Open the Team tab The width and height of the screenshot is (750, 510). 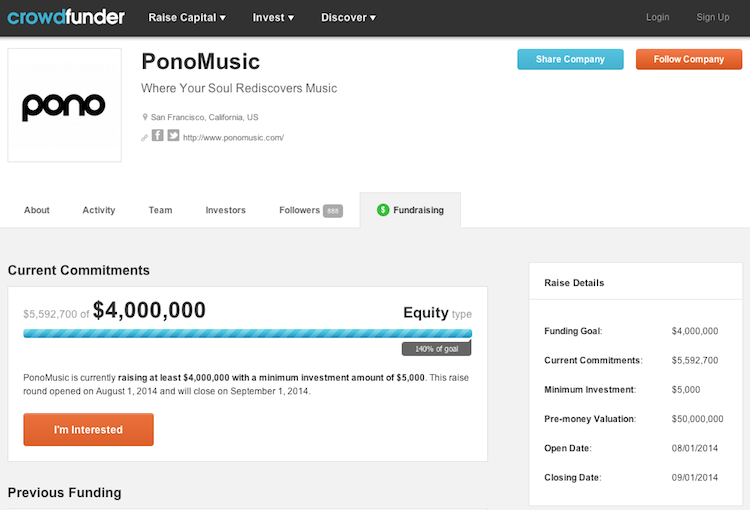[160, 210]
